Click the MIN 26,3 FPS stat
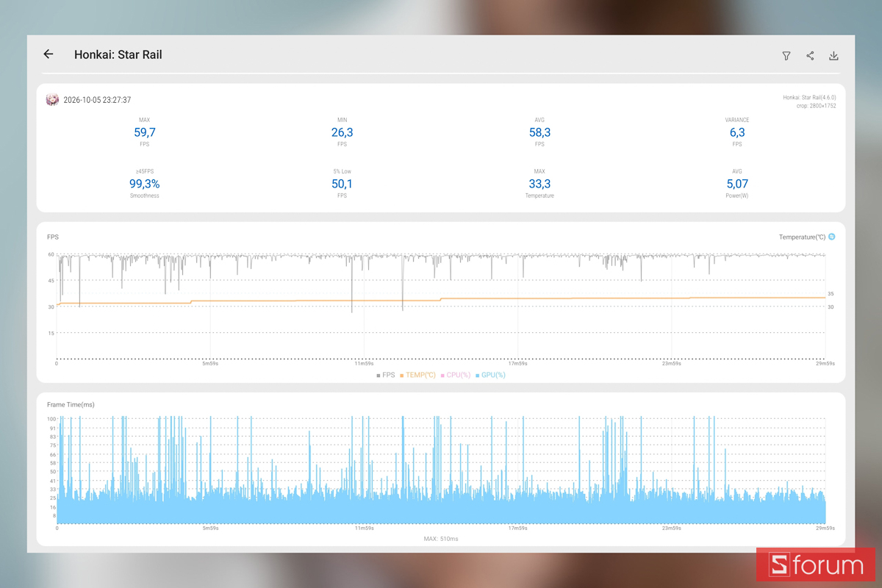Viewport: 882px width, 588px height. [342, 132]
